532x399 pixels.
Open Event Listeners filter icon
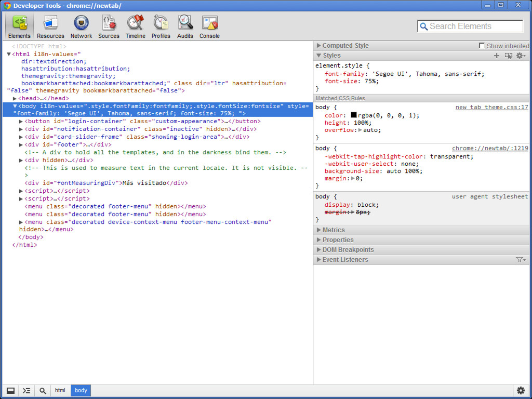(x=521, y=260)
